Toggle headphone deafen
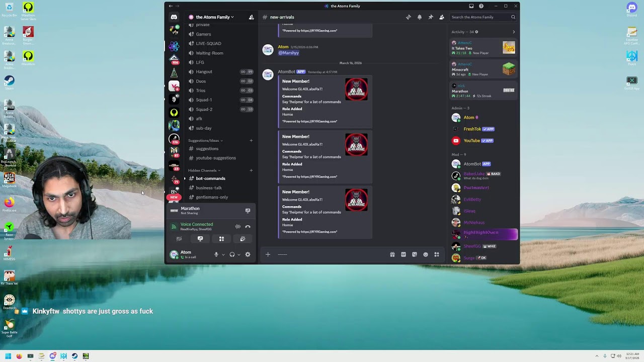The image size is (644, 362). 232,254
